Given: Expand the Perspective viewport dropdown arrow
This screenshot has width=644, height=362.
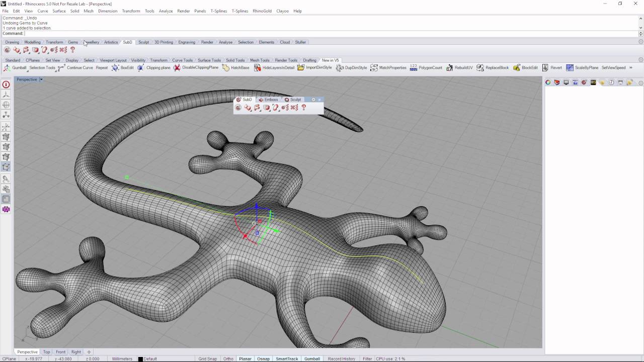Looking at the screenshot, I should click(41, 79).
